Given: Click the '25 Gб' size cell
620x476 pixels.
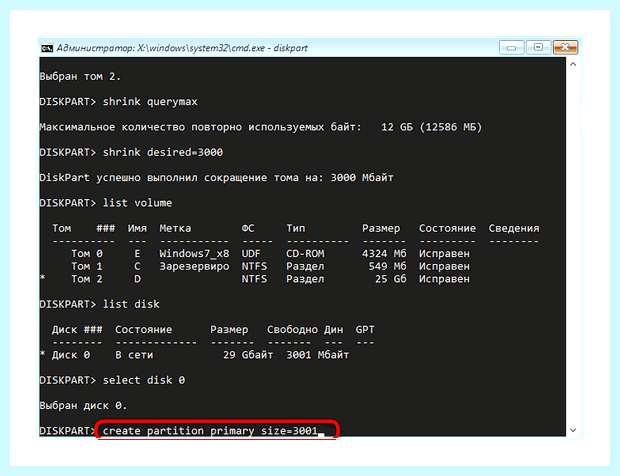Looking at the screenshot, I should (x=390, y=279).
